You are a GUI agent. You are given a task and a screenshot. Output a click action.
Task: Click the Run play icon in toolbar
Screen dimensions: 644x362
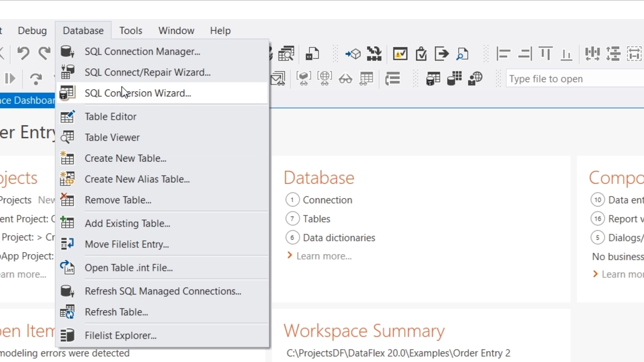coord(10,79)
